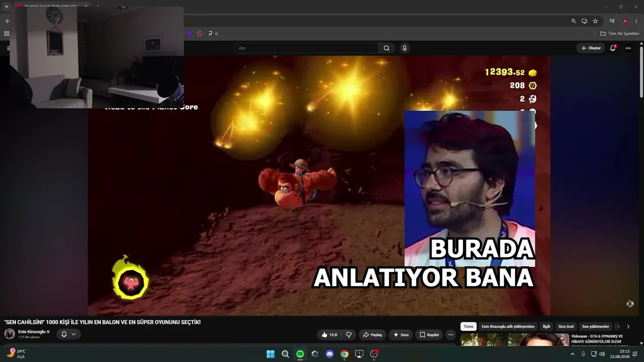
Task: Open the purple heart bookmark icon
Action: (189, 34)
